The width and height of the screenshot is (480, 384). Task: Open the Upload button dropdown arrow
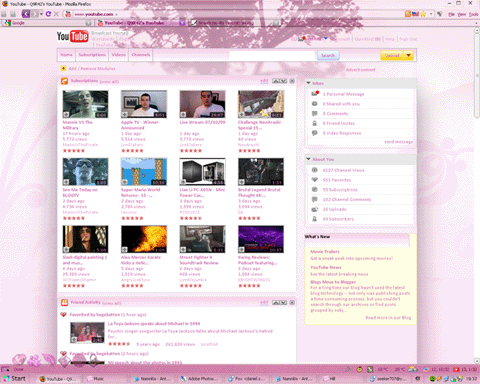tap(408, 55)
